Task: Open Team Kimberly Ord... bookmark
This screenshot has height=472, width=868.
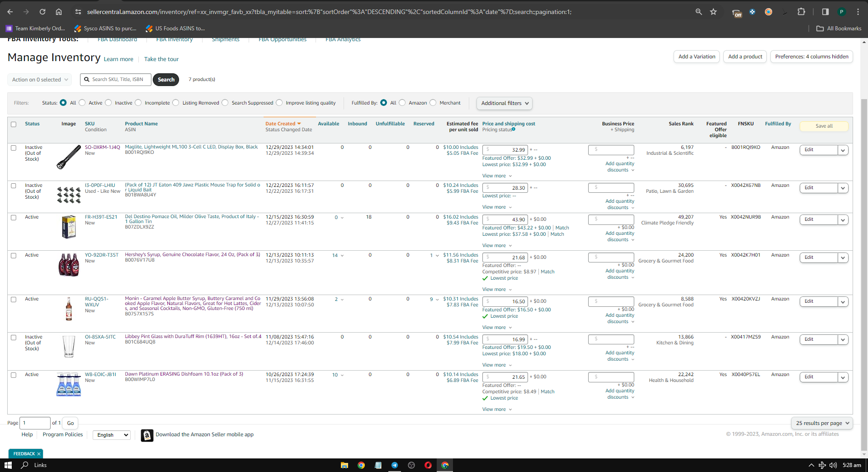Action: pos(35,29)
